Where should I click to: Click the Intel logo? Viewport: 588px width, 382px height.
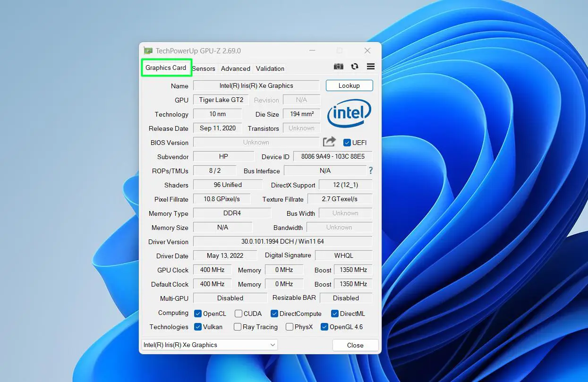349,113
